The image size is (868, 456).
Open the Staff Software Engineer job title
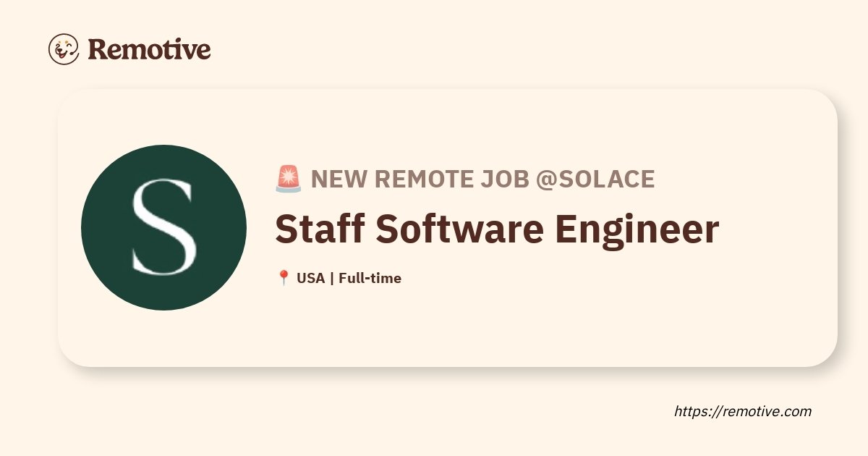497,229
